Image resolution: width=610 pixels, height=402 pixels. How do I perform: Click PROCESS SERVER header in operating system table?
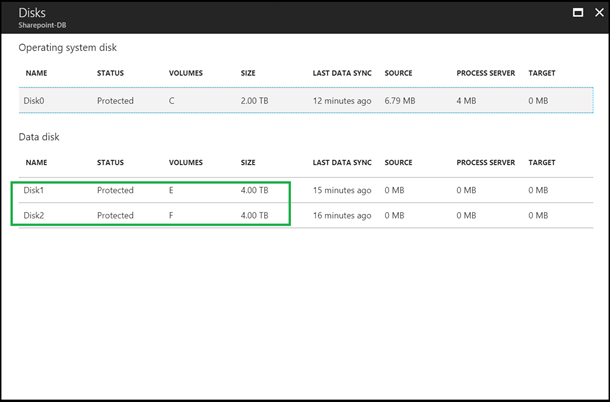tap(486, 73)
